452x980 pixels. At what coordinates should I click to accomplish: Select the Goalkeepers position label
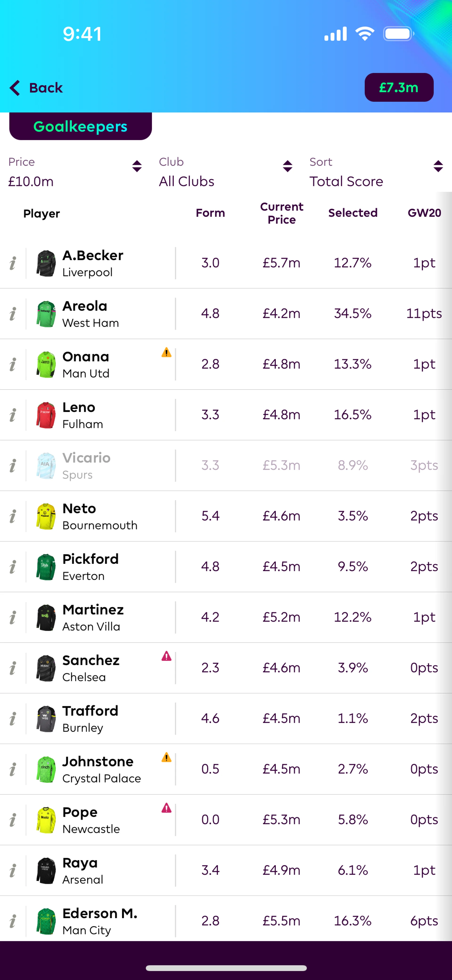tap(80, 127)
